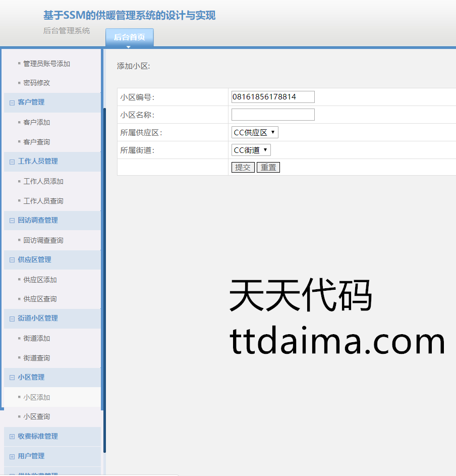Viewport: 456px width, 476px height.
Task: Go to 街道查询 page
Action: pos(37,358)
